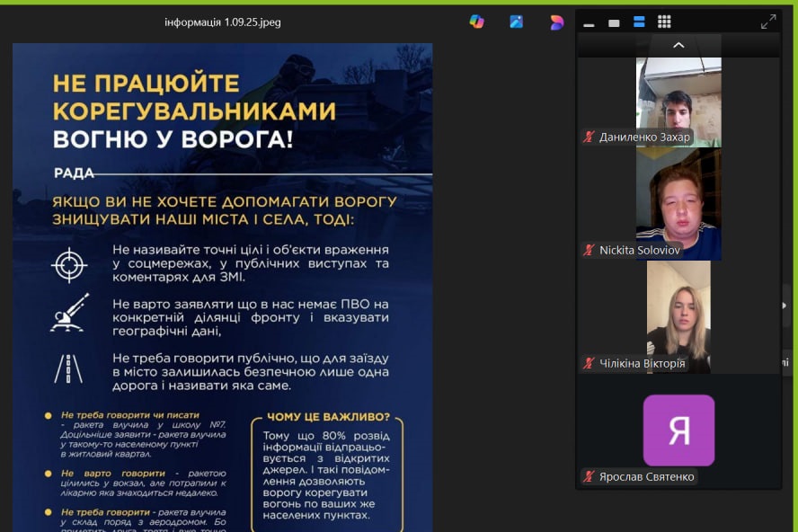Click the crosshair target icon in the poster
798x532 pixels.
click(69, 265)
